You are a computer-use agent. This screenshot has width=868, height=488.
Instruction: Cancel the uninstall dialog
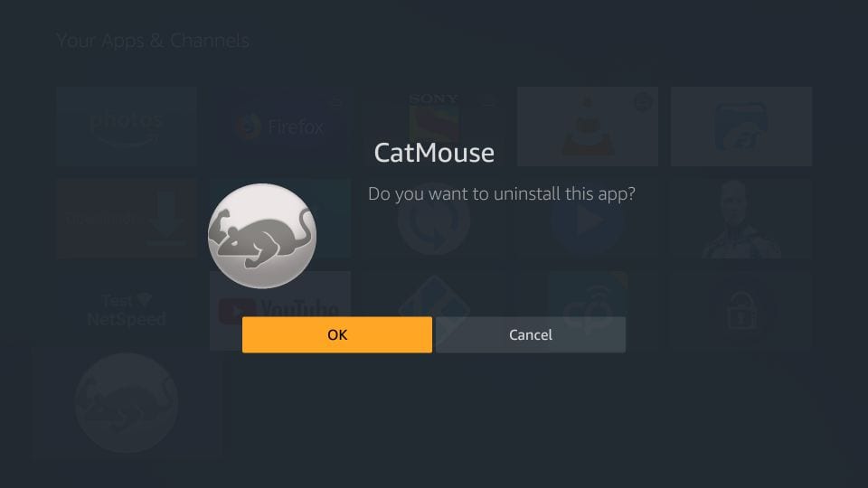coord(531,334)
